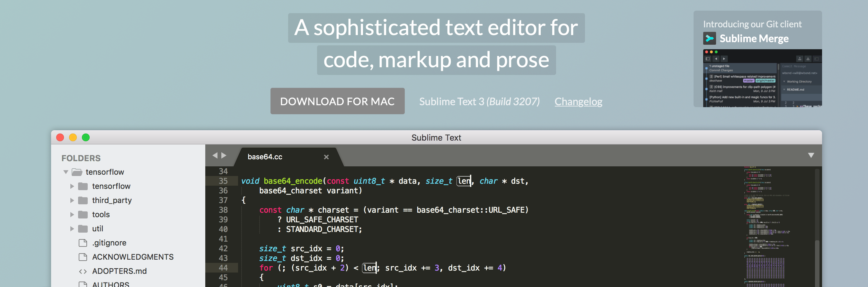This screenshot has width=868, height=287.
Task: Open the Changelog link
Action: pyautogui.click(x=578, y=101)
